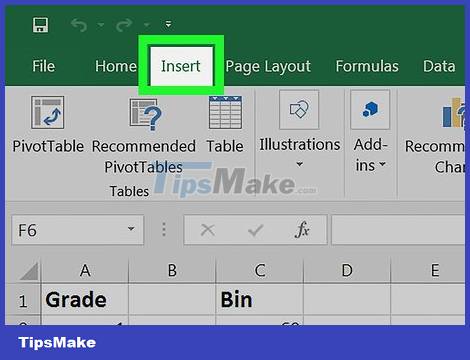Open the Name Box dropdown arrow
Image resolution: width=470 pixels, height=360 pixels.
pyautogui.click(x=131, y=229)
